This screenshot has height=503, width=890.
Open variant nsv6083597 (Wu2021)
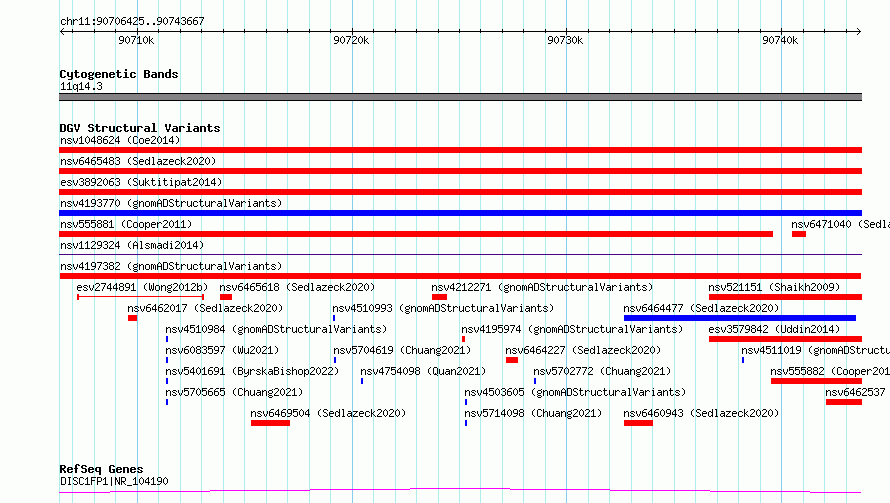tap(222, 350)
